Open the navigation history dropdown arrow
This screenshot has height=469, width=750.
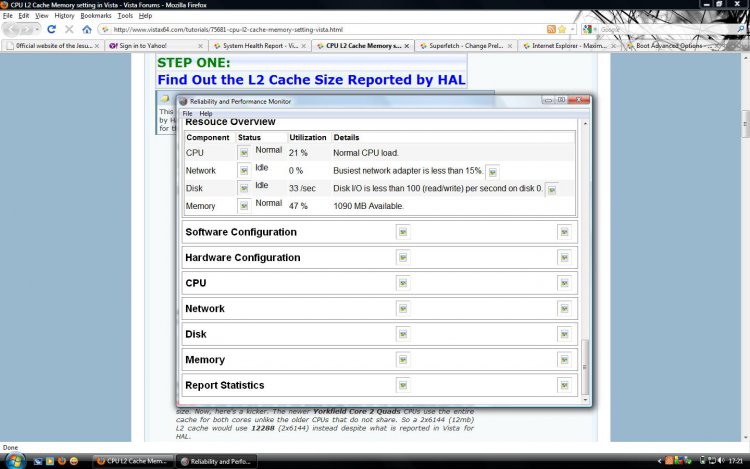37,30
